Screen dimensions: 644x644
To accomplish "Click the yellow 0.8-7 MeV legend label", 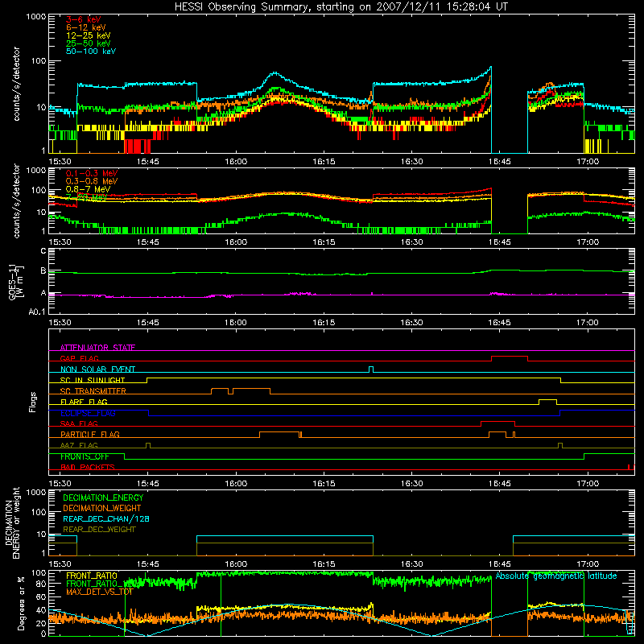I will click(x=89, y=189).
